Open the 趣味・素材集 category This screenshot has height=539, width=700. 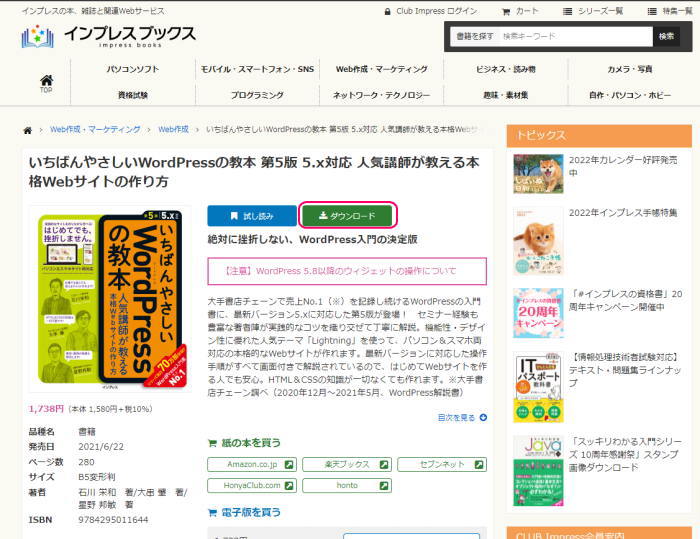(x=506, y=95)
